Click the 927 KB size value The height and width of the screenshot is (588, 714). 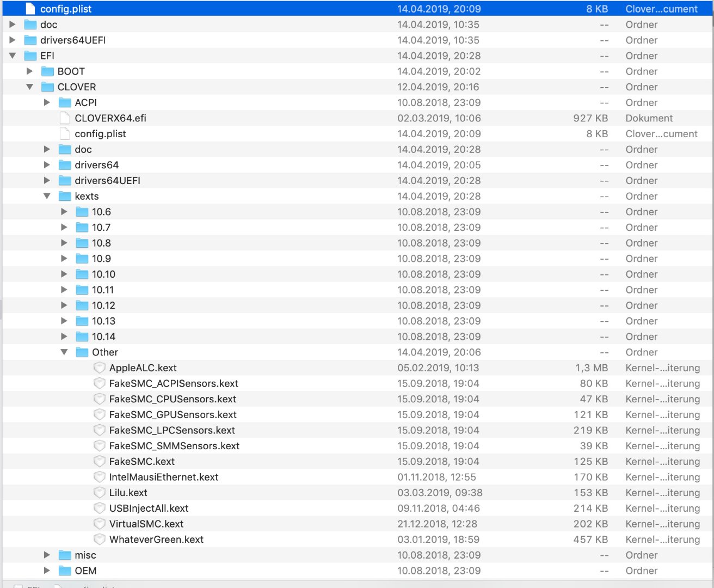590,118
